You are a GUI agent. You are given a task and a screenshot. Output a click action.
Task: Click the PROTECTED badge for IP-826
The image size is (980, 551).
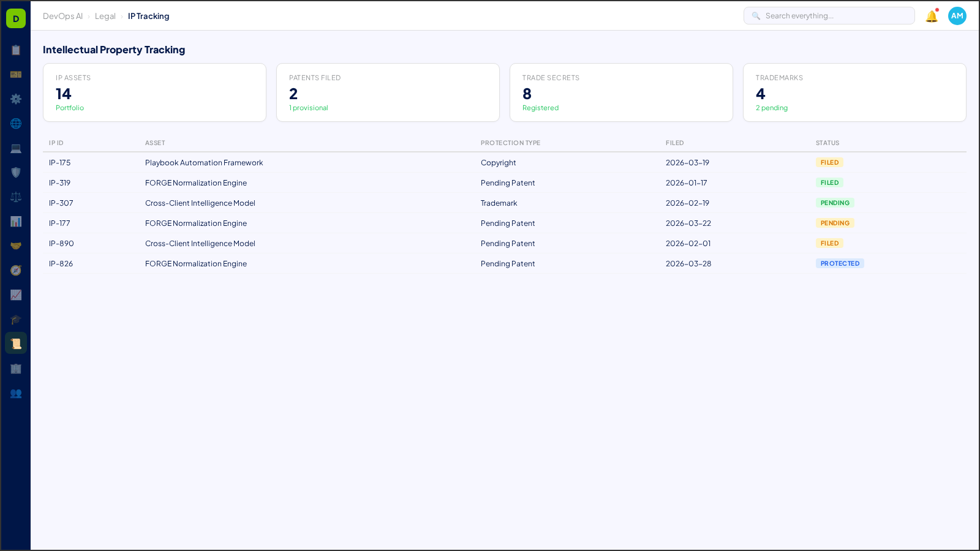click(840, 263)
